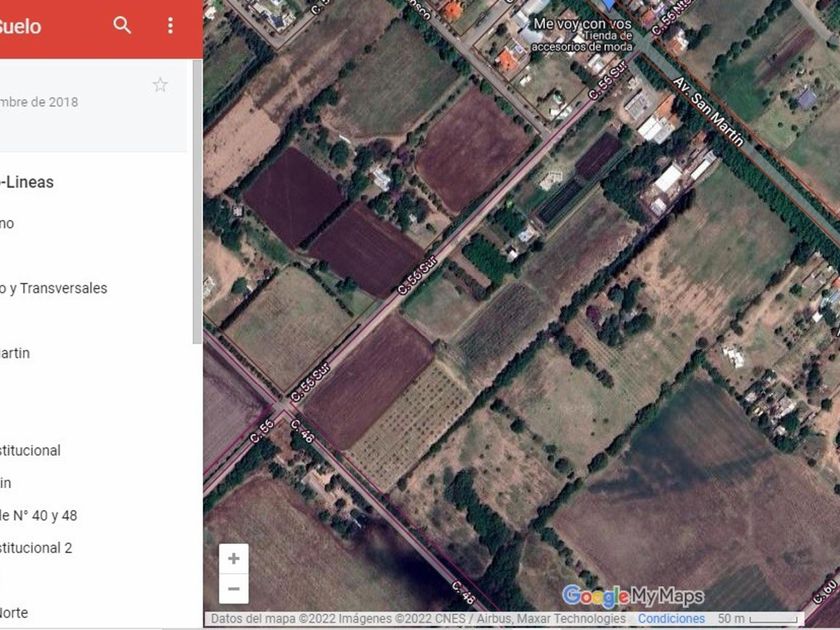Click the sidebar vertical scrollbar

click(x=197, y=201)
